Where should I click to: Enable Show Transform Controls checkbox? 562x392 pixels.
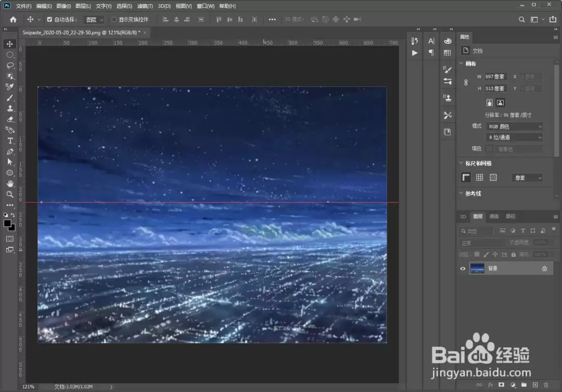click(x=114, y=19)
